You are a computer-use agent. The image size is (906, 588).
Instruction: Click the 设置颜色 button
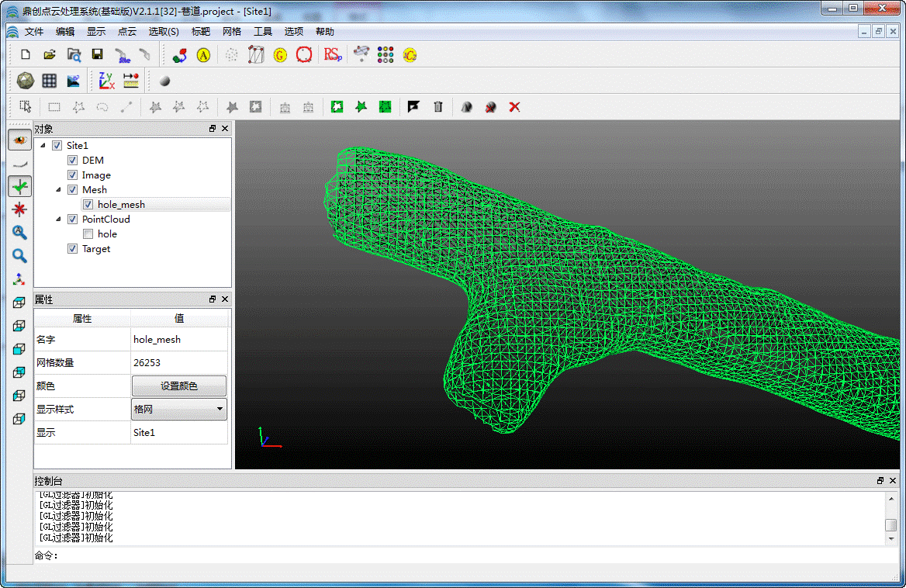(x=179, y=386)
